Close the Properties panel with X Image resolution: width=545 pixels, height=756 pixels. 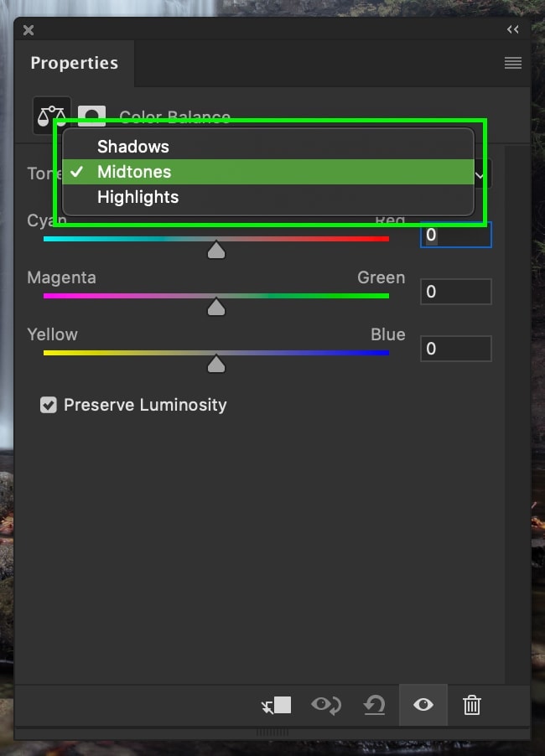(x=29, y=30)
